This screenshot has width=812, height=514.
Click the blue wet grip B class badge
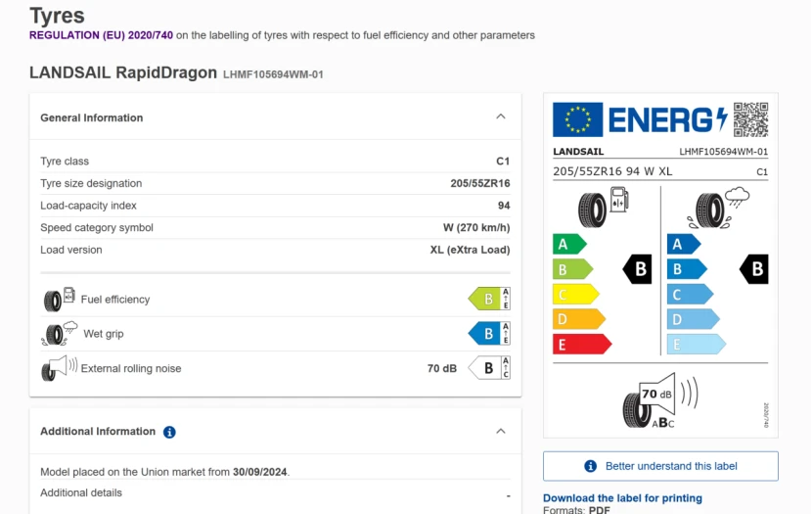pyautogui.click(x=489, y=334)
